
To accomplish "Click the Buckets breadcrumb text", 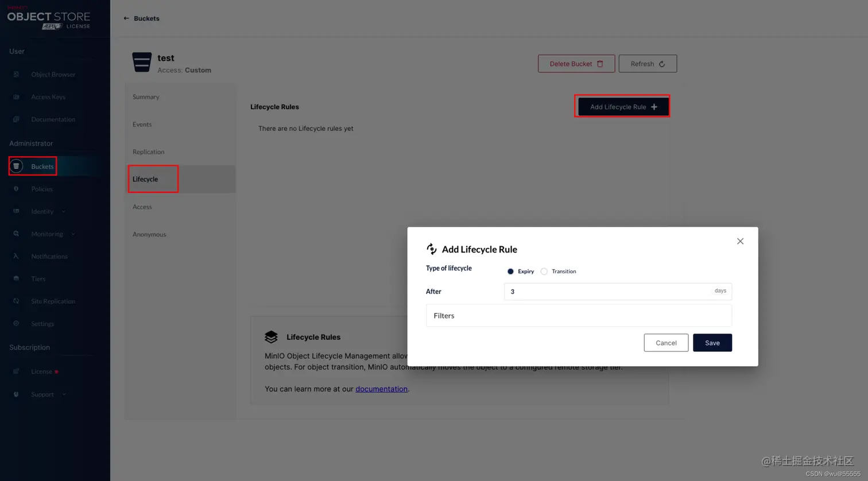I will click(x=146, y=18).
